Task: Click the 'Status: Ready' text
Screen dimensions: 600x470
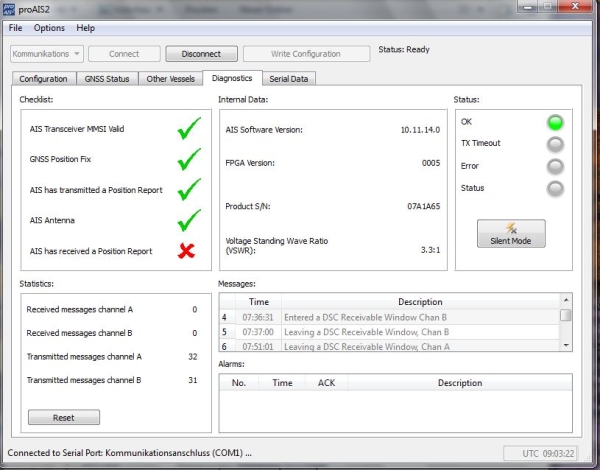Action: pos(404,49)
